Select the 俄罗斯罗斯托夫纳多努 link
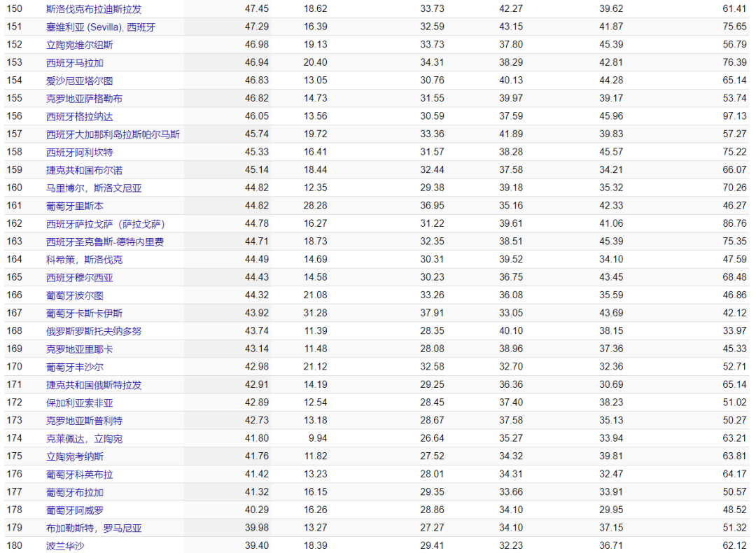This screenshot has width=756, height=553. pos(94,331)
